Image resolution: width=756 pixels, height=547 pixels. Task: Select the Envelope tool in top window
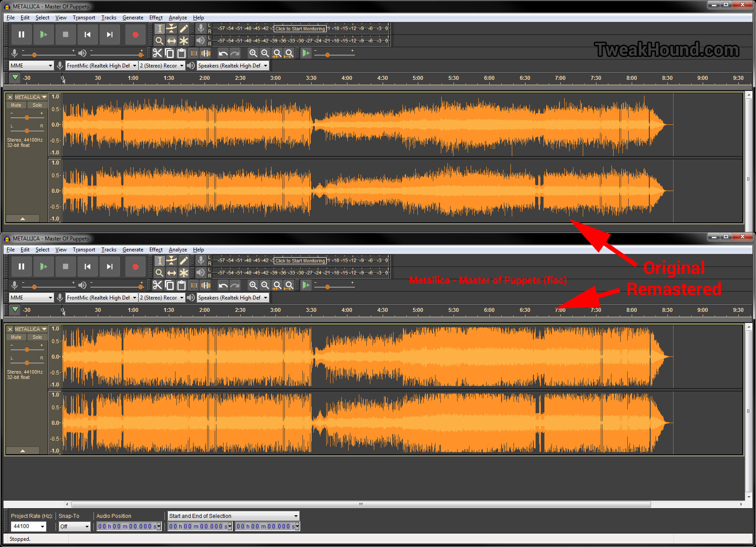pos(171,29)
